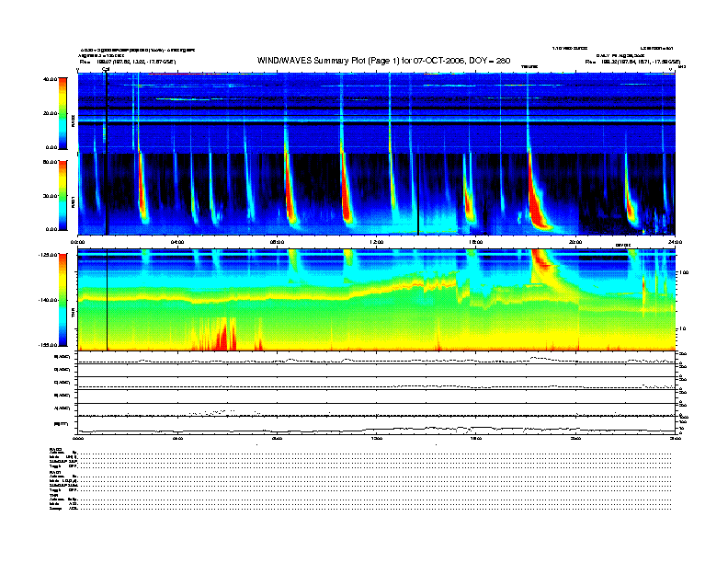
Task: Click the 04:00 tick label under RAD1 panel
Action: coord(177,242)
